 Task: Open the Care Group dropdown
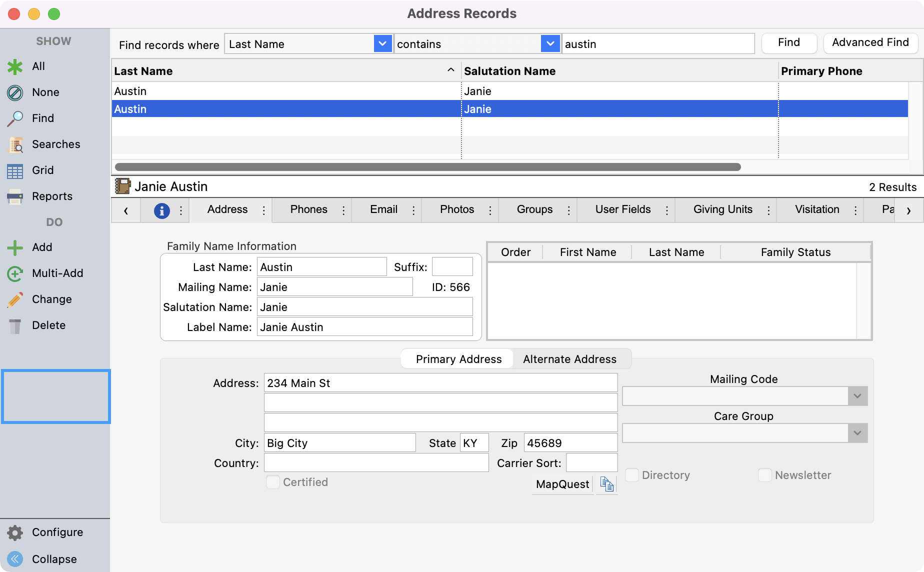click(857, 433)
